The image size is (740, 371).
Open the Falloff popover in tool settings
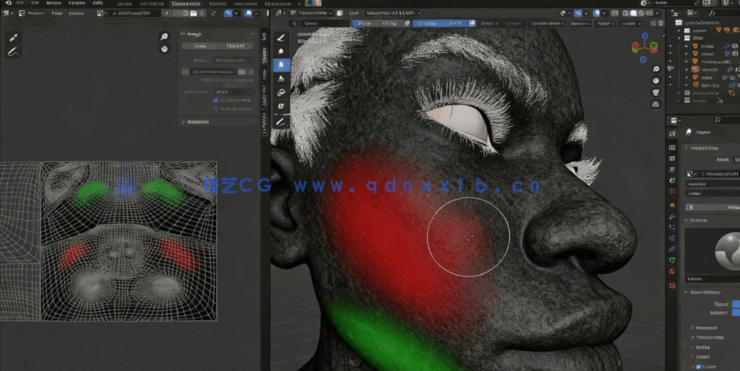coord(605,23)
